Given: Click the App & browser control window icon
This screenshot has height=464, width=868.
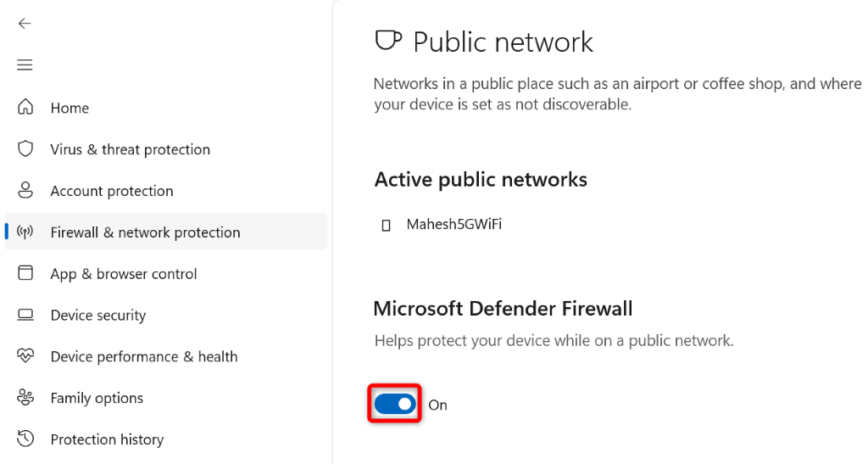Looking at the screenshot, I should tap(25, 273).
